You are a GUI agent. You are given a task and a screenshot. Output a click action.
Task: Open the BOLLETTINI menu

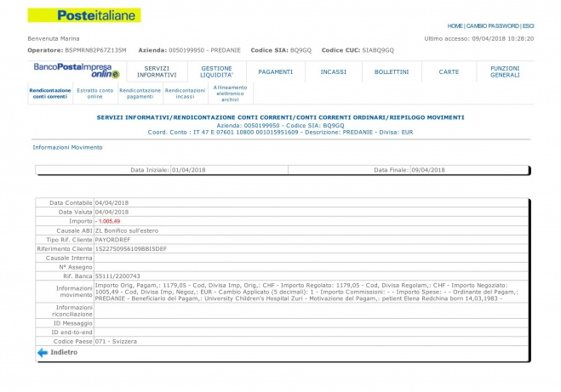tap(391, 71)
